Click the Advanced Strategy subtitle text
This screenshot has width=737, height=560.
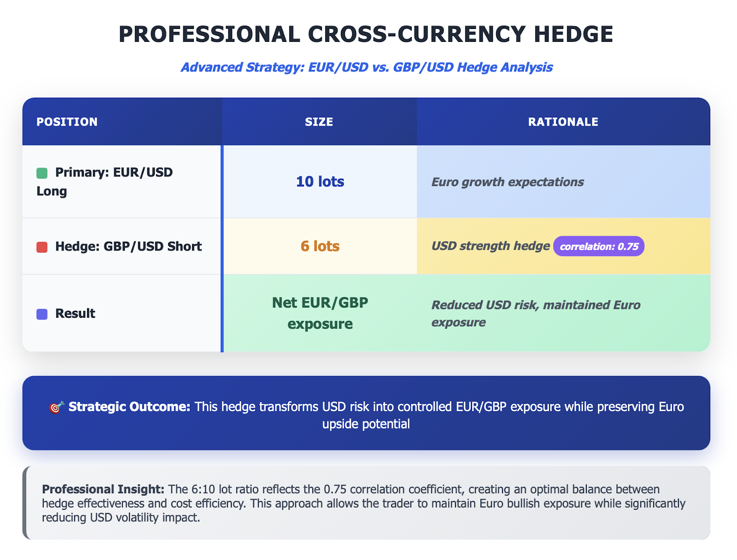point(366,67)
